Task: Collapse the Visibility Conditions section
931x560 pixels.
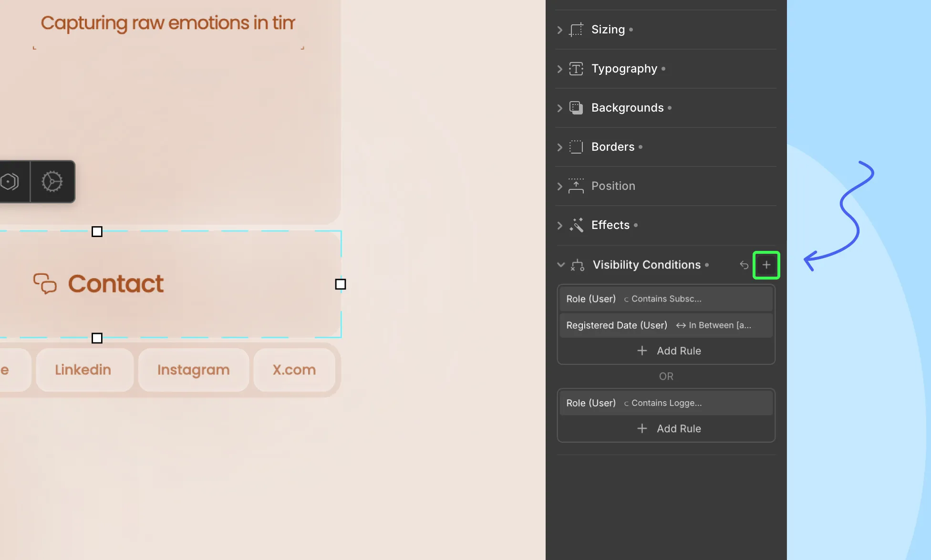Action: (561, 265)
